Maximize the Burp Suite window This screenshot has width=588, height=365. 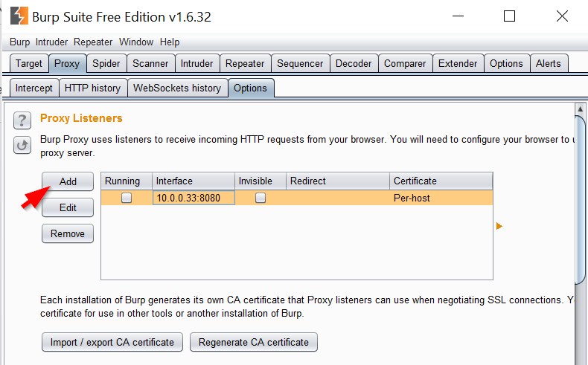[x=509, y=16]
